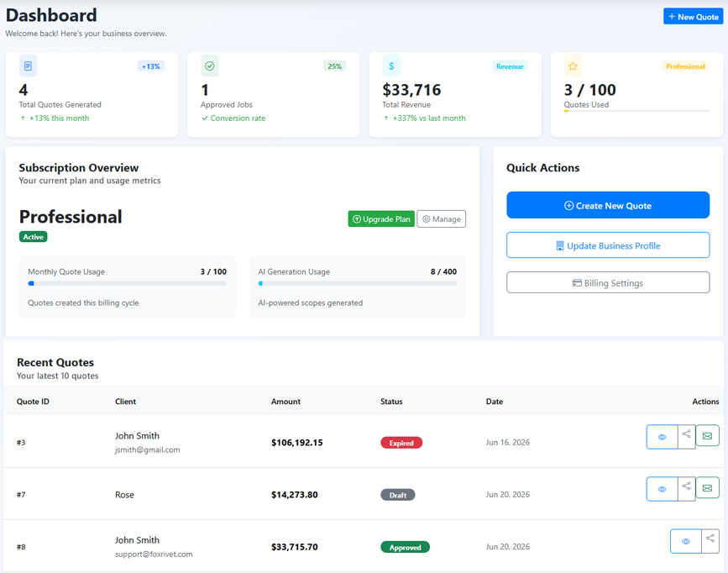Click the +13% badge on Total Quotes card
The width and height of the screenshot is (728, 573).
tap(151, 66)
